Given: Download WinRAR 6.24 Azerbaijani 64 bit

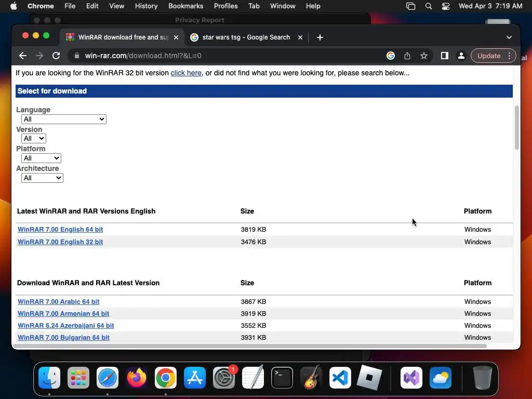Looking at the screenshot, I should click(x=66, y=325).
